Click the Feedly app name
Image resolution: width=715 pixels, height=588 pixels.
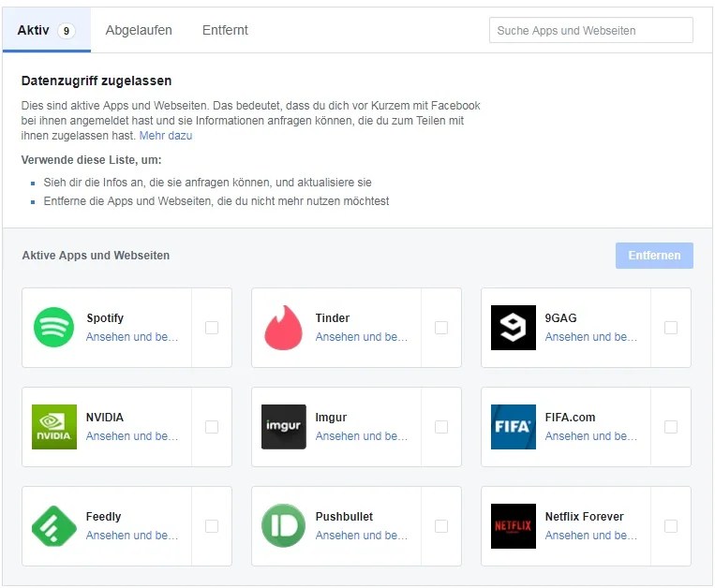click(x=103, y=517)
